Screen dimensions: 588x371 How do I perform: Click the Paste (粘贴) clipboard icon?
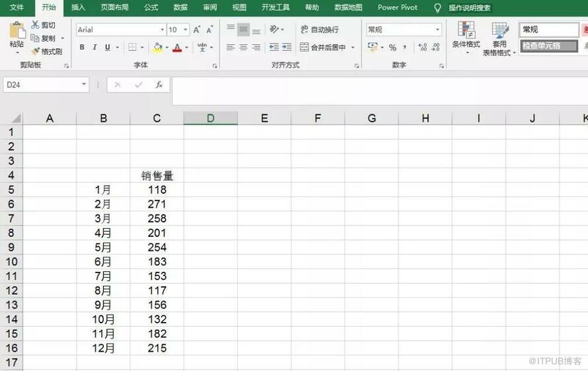(x=17, y=34)
